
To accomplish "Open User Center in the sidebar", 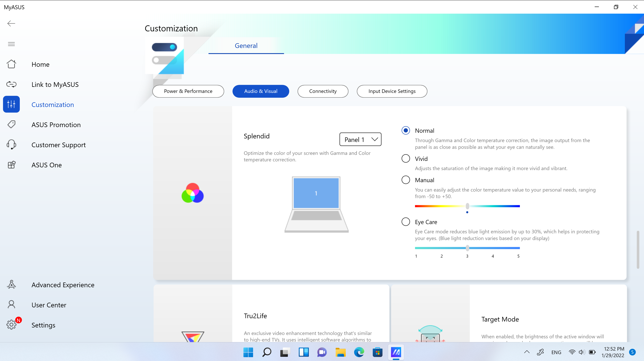I will [x=49, y=305].
